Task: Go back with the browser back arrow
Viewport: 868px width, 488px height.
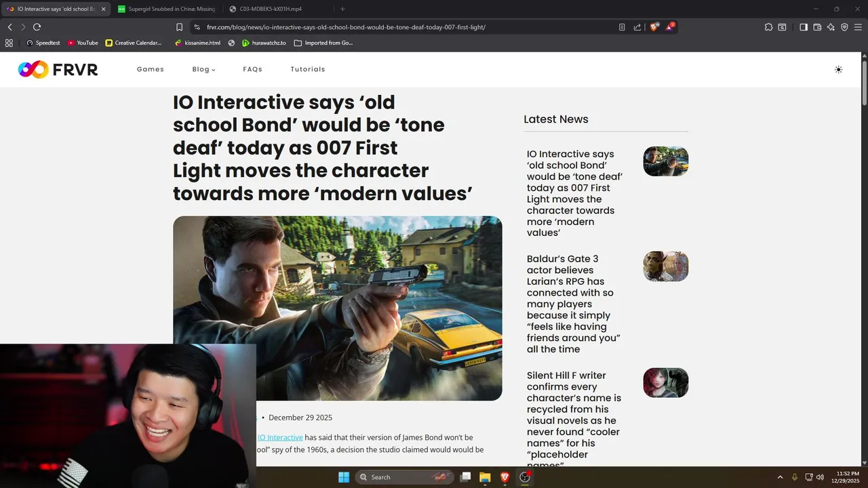Action: click(9, 27)
